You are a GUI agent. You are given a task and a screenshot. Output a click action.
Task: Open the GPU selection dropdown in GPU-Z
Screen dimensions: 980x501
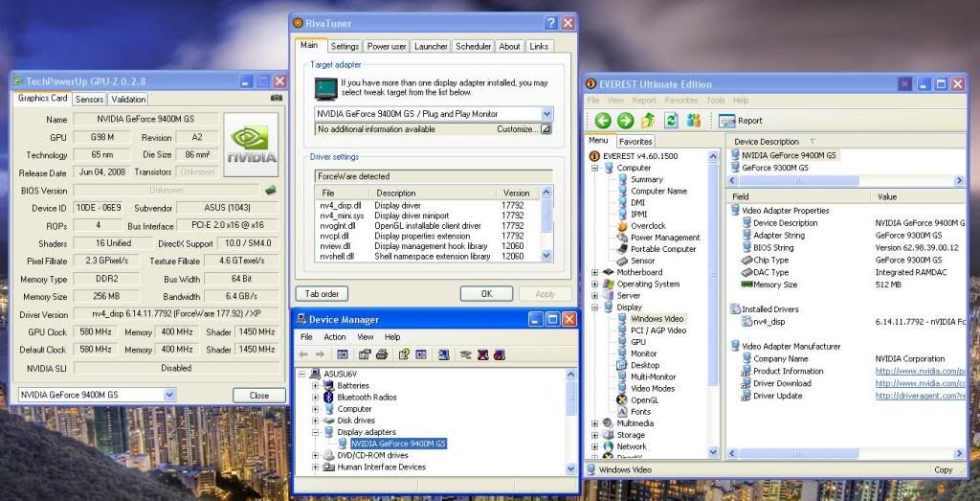168,395
